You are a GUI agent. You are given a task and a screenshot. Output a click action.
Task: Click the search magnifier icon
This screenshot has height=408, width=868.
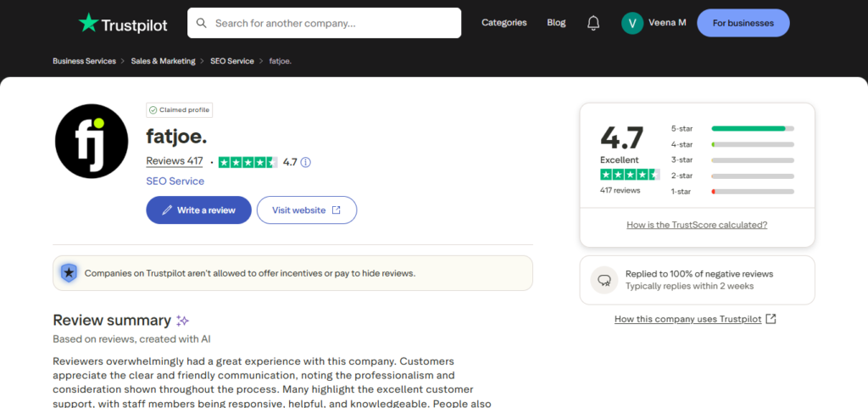(202, 23)
